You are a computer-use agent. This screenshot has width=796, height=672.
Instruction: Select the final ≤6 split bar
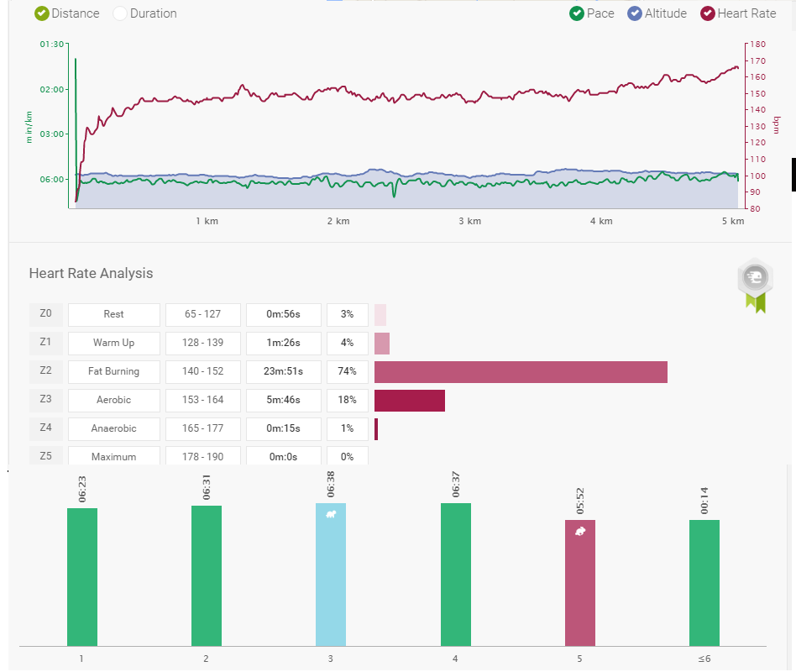pyautogui.click(x=704, y=582)
